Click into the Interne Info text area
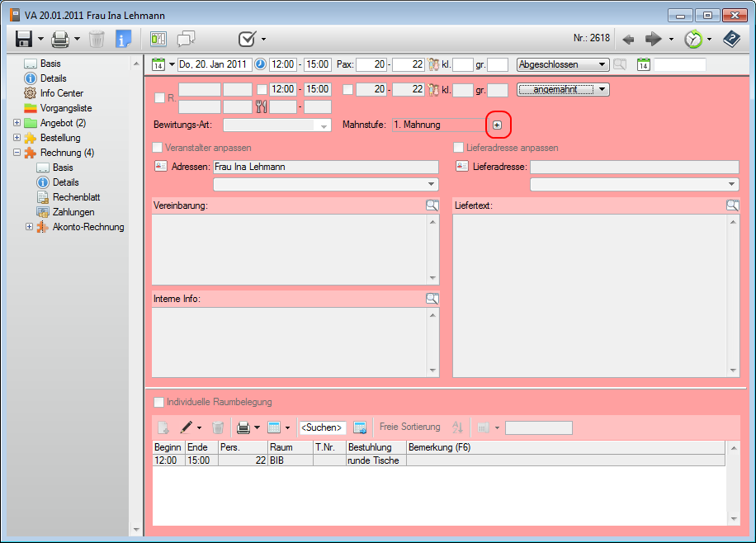The image size is (756, 543). [x=290, y=342]
